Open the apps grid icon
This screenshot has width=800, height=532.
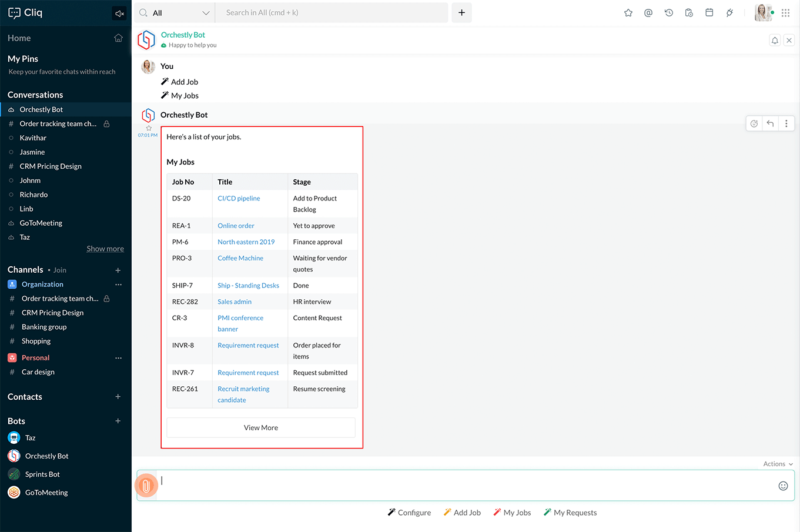(786, 13)
